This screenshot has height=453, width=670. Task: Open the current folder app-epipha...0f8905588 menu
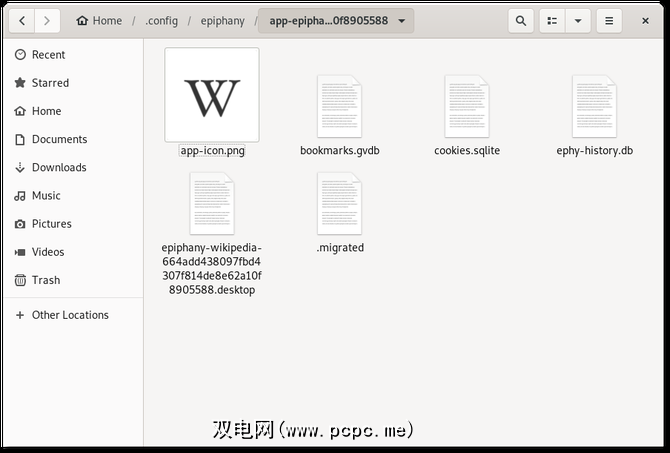336,21
